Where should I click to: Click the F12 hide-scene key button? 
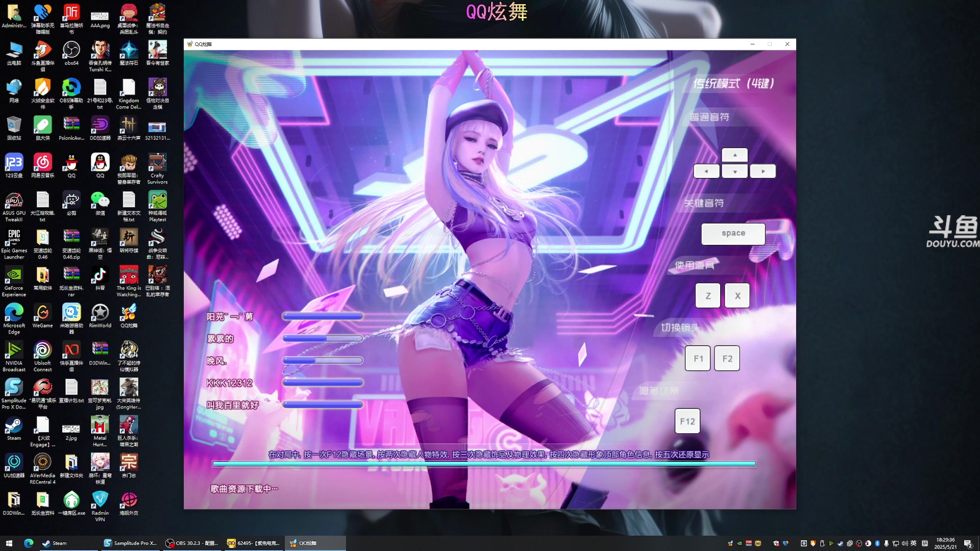[x=688, y=421]
